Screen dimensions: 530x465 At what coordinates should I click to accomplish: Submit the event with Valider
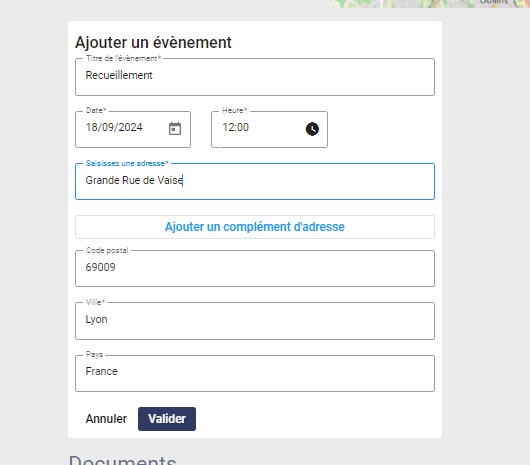point(167,419)
